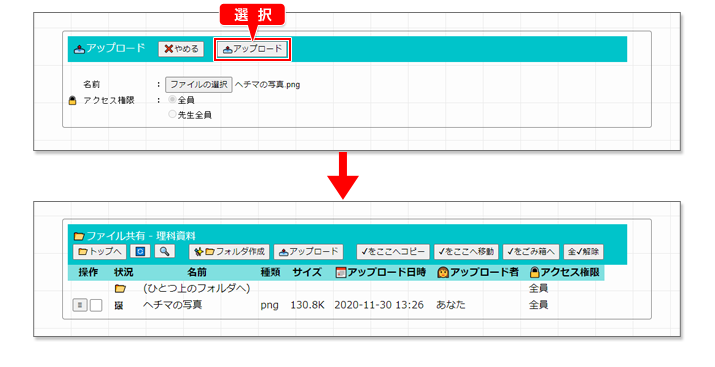Click the lock icon beside アクセス権限 label
The height and width of the screenshot is (367, 715).
click(x=73, y=100)
